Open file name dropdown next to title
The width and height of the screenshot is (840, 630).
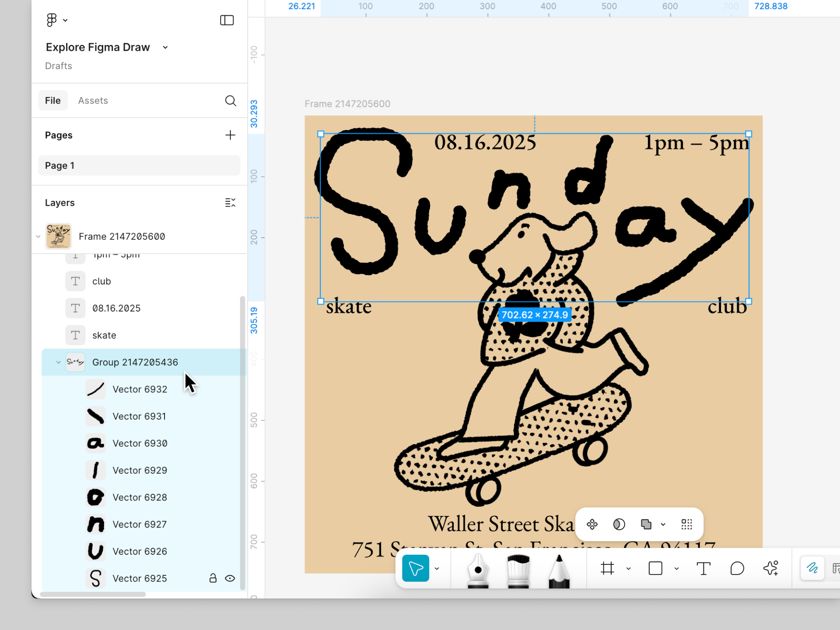(165, 47)
